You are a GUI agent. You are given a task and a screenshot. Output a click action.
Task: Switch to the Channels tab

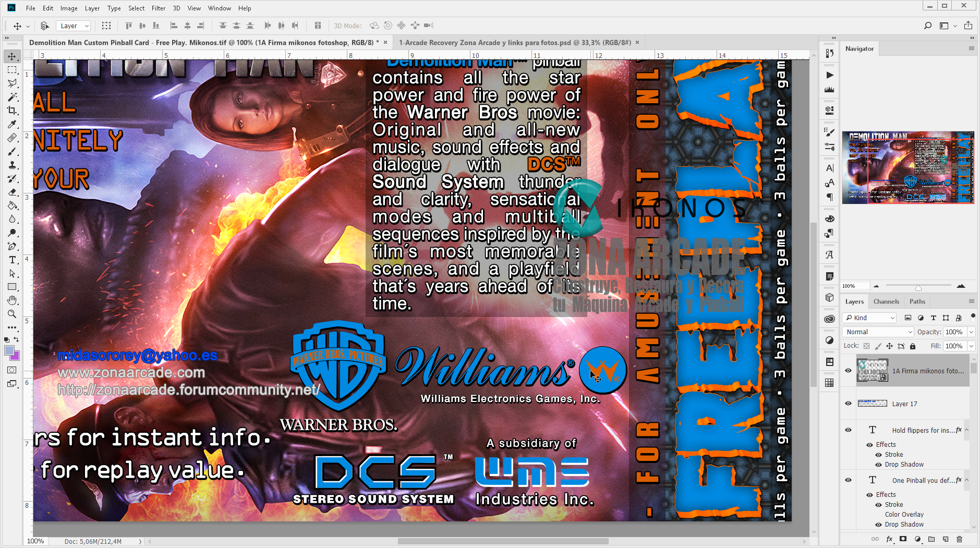click(x=887, y=301)
